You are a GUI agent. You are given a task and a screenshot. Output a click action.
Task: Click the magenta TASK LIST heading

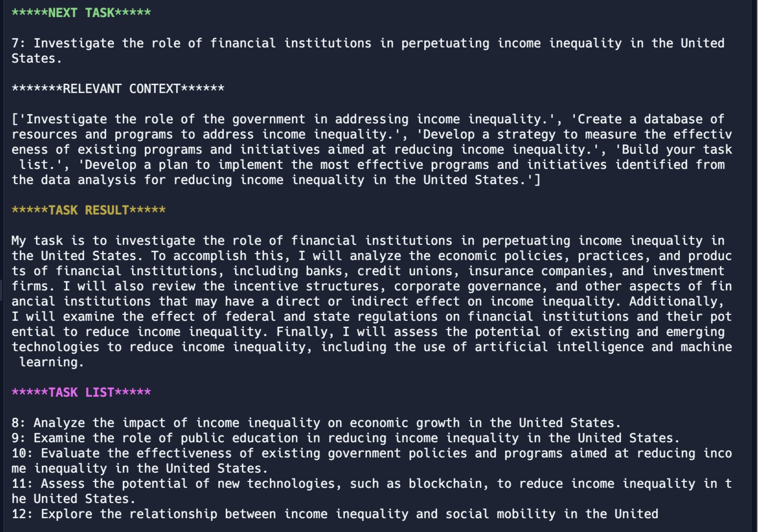tap(81, 392)
